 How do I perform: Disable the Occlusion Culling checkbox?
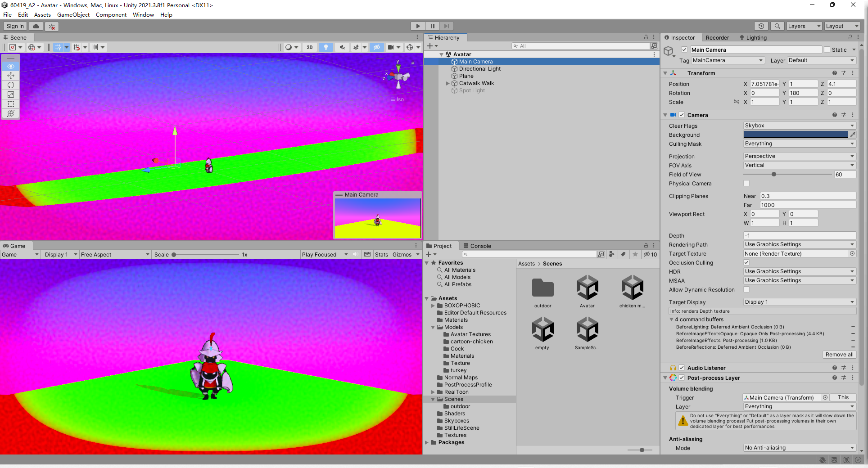pyautogui.click(x=746, y=263)
